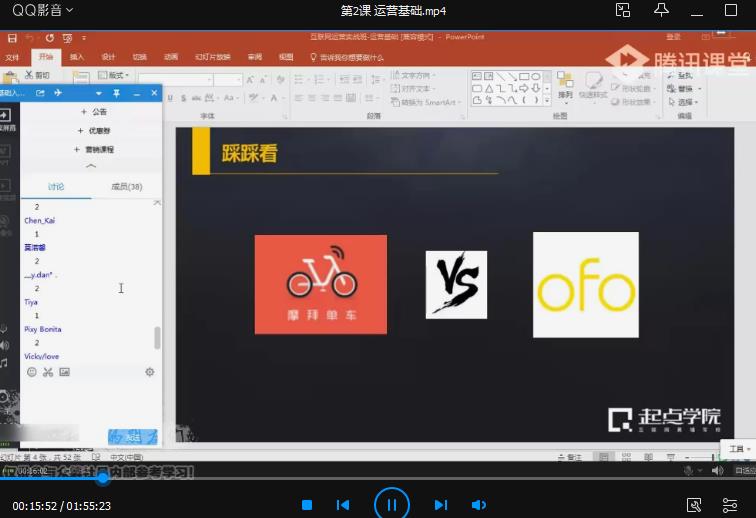756x518 pixels.
Task: Switch to the 幻灯片放映 ribbon tab
Action: pos(213,57)
